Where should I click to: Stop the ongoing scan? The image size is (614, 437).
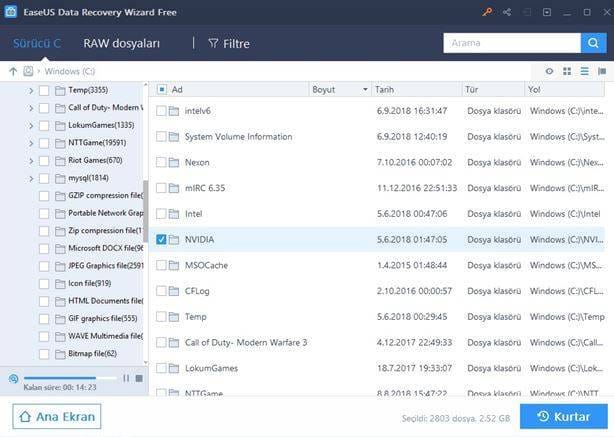[x=139, y=378]
